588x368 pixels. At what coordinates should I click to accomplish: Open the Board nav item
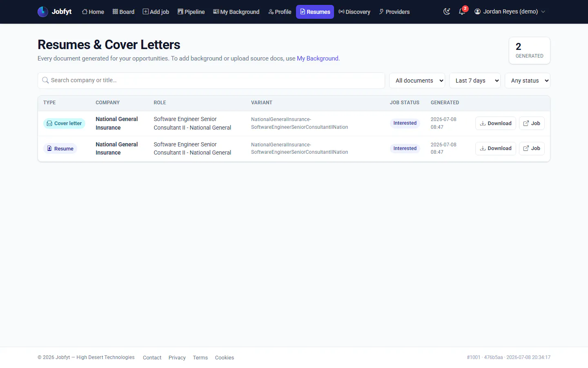(123, 12)
